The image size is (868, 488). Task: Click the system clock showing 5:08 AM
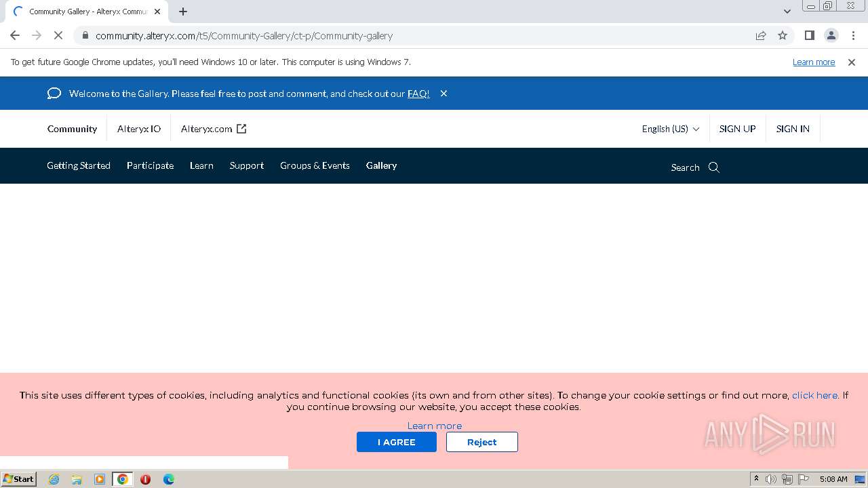(833, 479)
